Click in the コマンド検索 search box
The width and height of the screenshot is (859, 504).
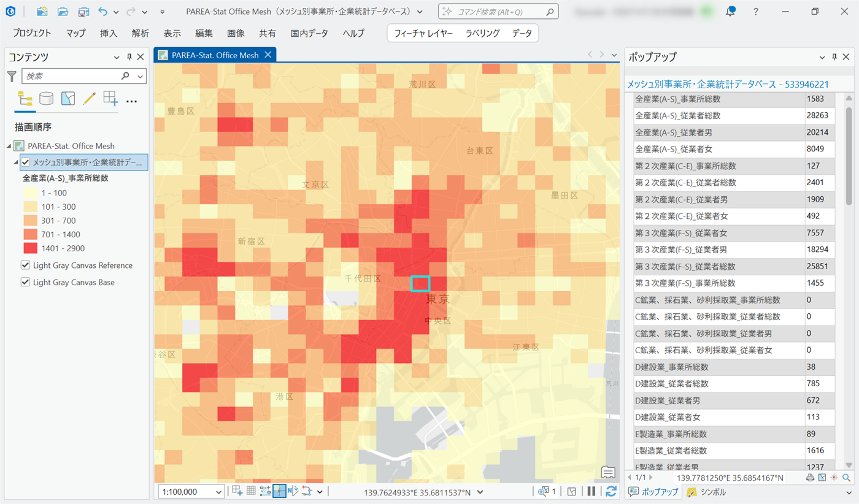[x=498, y=12]
